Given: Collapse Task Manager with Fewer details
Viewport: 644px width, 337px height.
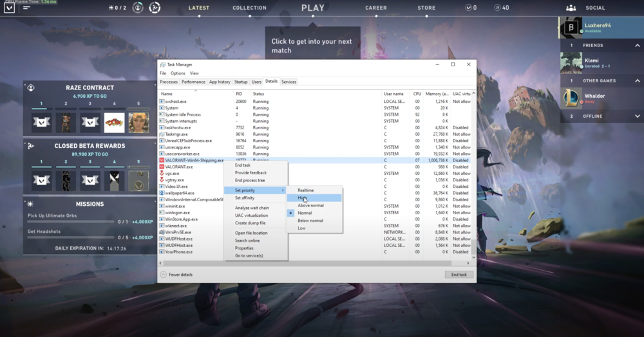Looking at the screenshot, I should point(180,275).
